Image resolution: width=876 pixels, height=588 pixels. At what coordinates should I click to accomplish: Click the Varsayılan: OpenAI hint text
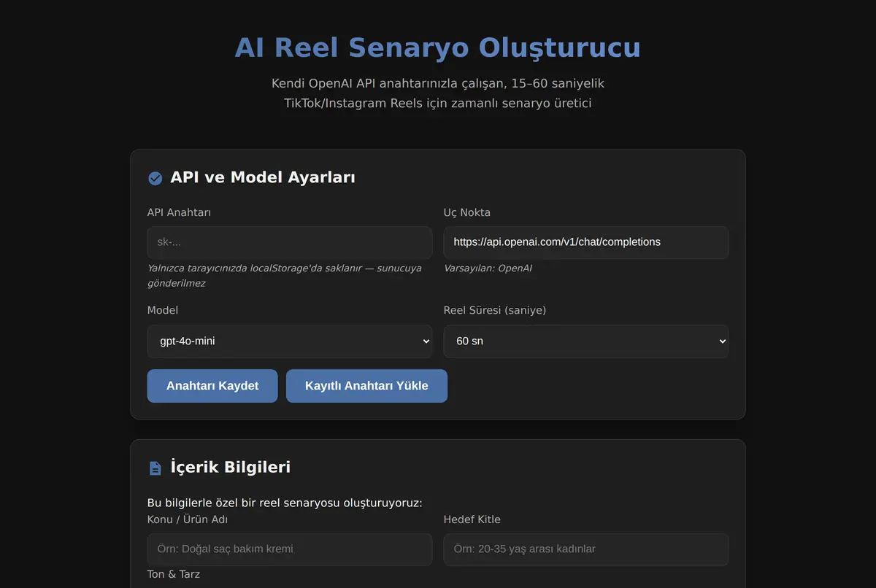tap(488, 268)
